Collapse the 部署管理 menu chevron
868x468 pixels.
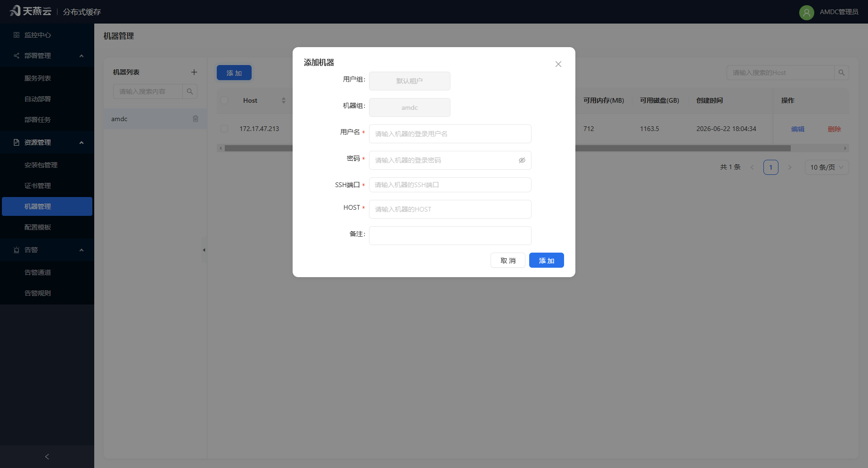coord(82,56)
